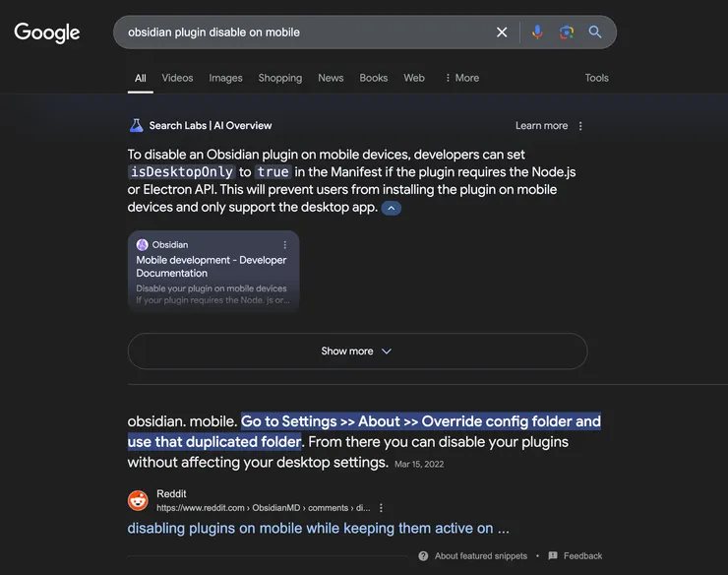This screenshot has height=575, width=728.
Task: Open the Books tab
Action: [373, 78]
